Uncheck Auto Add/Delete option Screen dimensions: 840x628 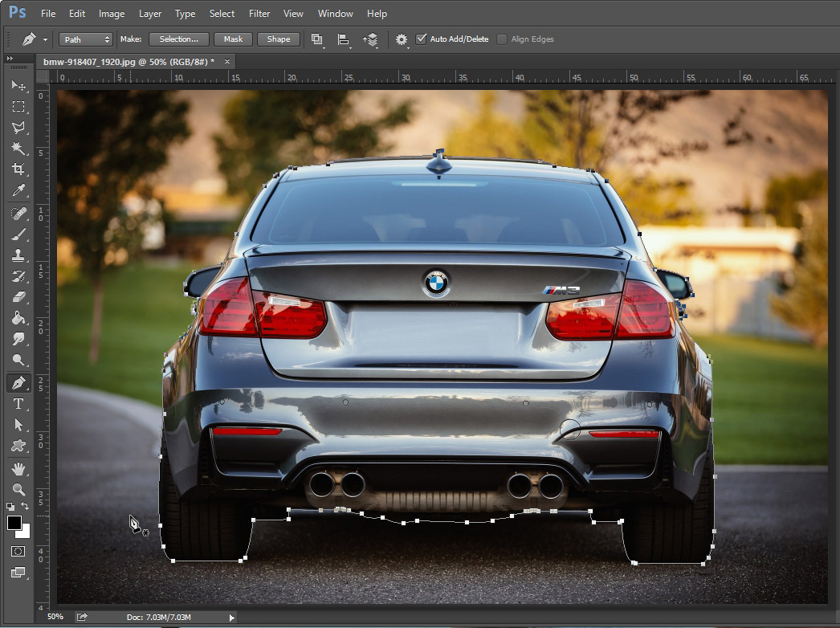pyautogui.click(x=422, y=39)
